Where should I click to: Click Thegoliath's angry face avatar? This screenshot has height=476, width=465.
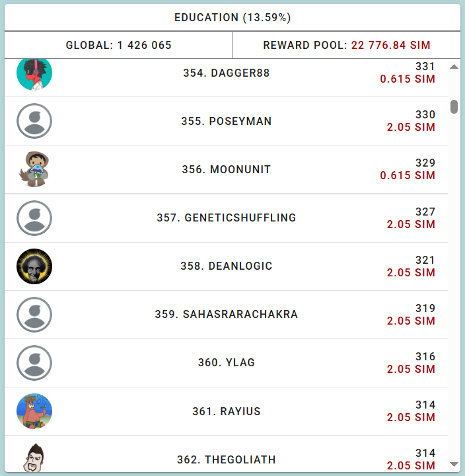point(34,457)
